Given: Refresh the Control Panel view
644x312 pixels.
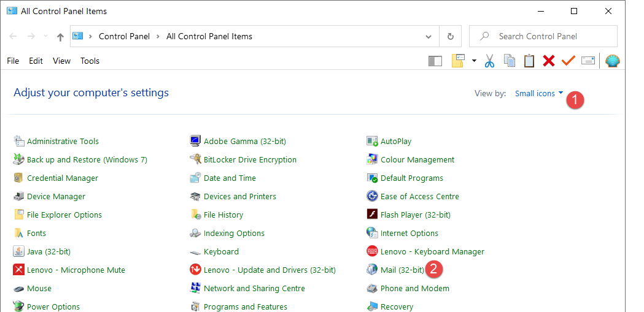Looking at the screenshot, I should click(451, 36).
